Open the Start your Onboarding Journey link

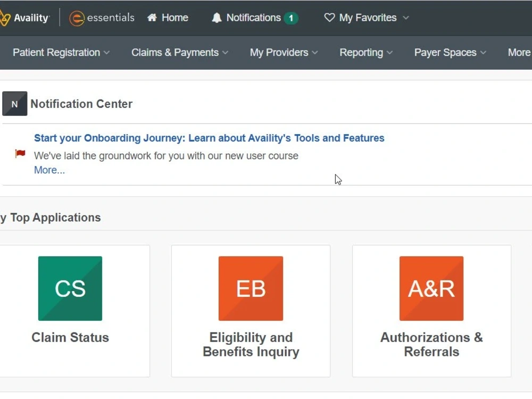(209, 138)
